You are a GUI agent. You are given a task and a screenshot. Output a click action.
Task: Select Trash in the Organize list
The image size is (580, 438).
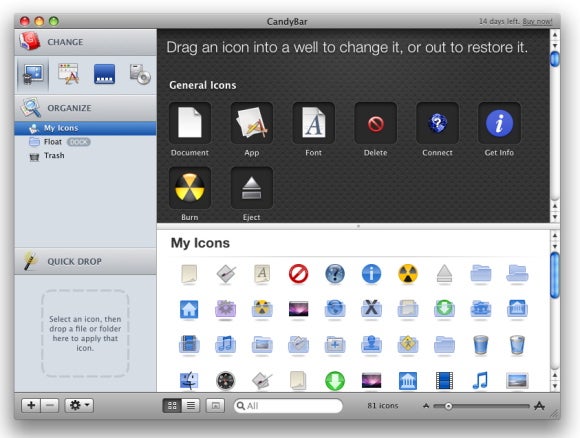(x=85, y=155)
